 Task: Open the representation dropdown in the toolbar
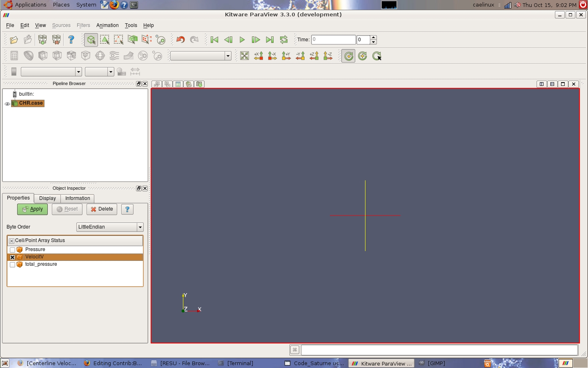200,56
